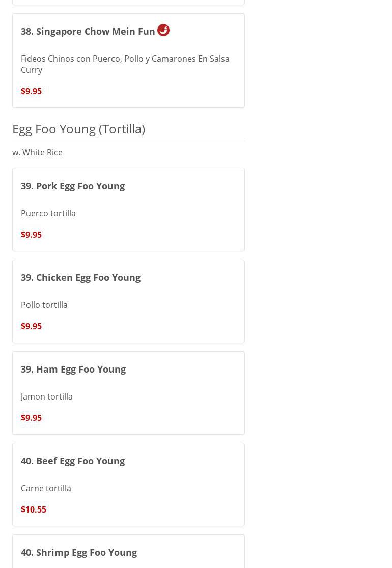
Task: Click the Jamon tortilla description
Action: pos(47,396)
